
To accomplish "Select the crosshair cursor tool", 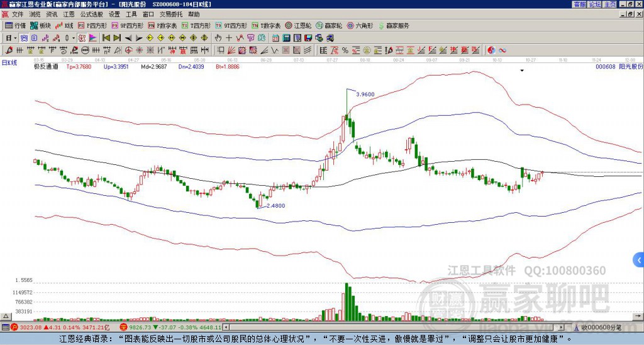I will [x=229, y=38].
